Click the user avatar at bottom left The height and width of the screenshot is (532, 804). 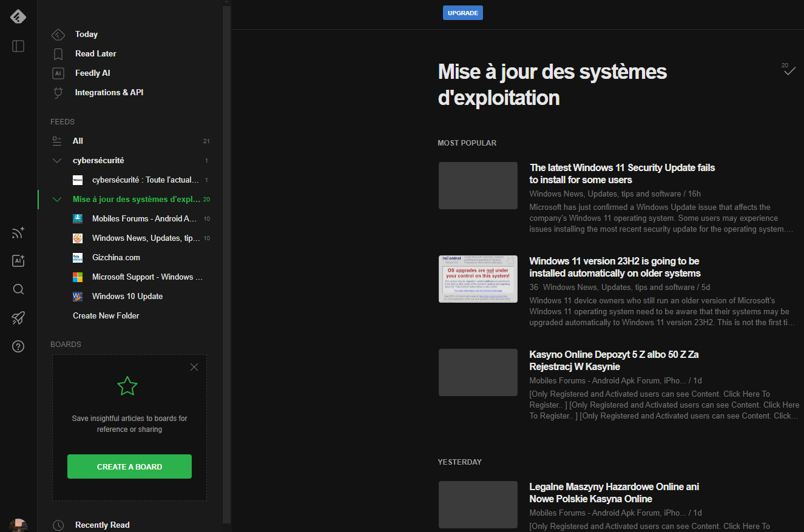tap(18, 525)
